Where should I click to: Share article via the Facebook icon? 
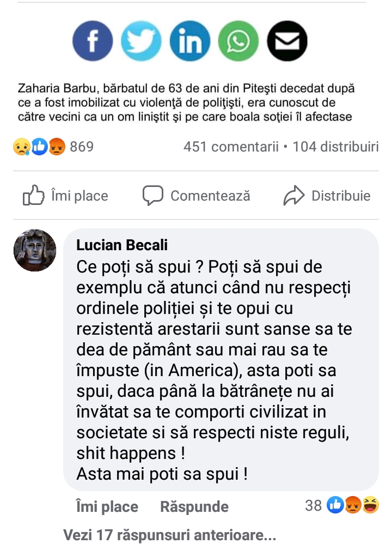93,41
